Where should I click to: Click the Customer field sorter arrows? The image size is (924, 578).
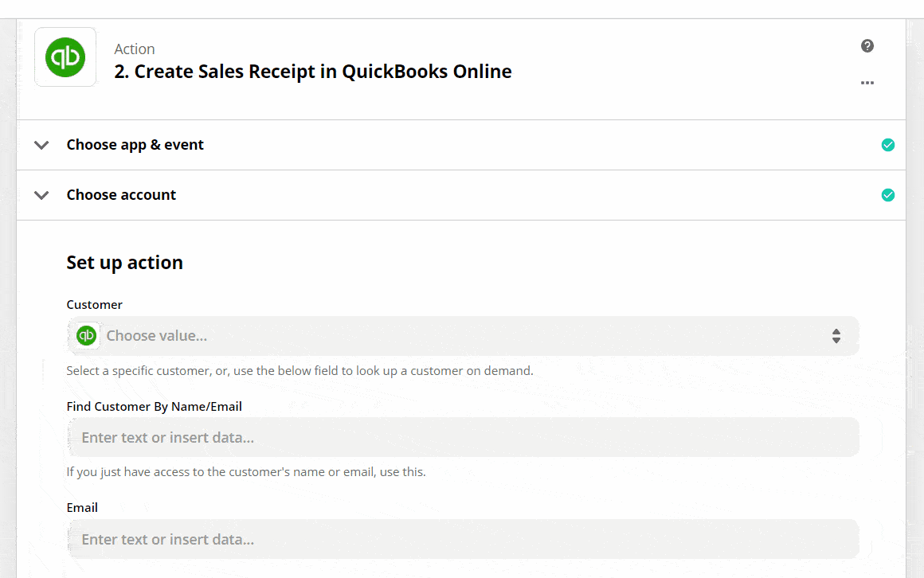[836, 336]
